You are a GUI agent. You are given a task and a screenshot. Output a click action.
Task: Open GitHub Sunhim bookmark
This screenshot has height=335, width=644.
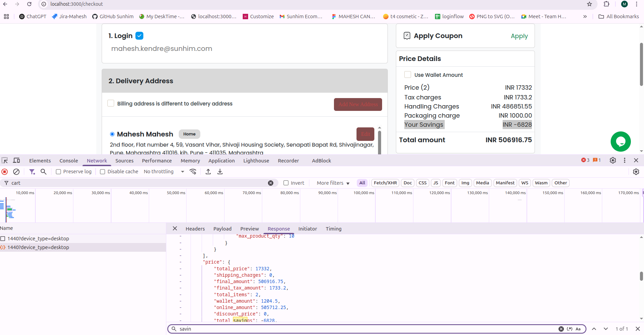(x=113, y=17)
